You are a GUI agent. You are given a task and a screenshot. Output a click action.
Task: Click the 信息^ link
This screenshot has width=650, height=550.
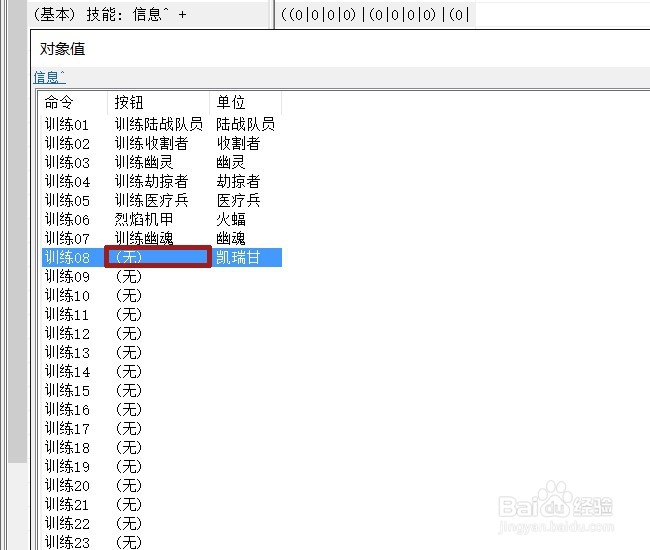coord(49,77)
